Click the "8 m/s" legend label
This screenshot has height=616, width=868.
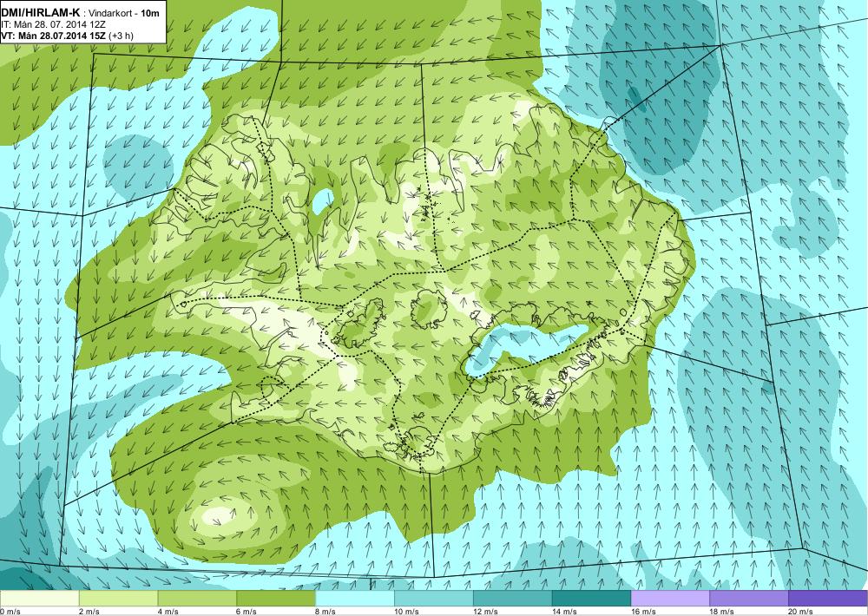click(326, 612)
